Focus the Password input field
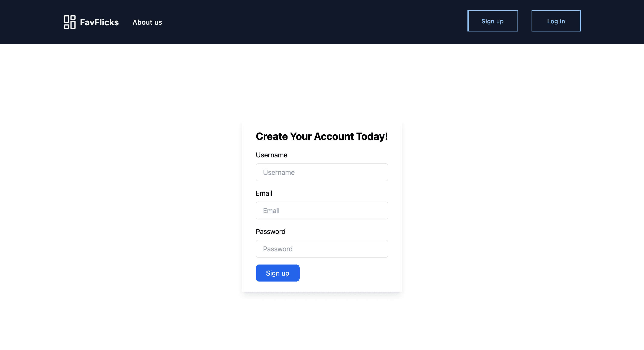 (322, 249)
